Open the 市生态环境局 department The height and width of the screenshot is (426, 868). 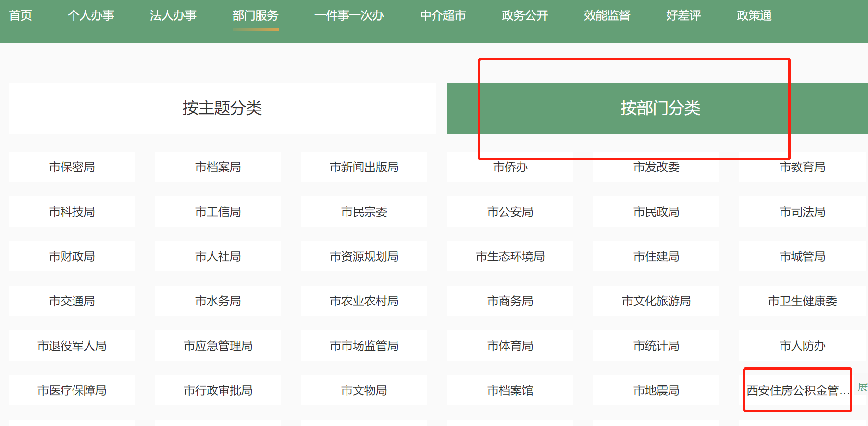(510, 256)
